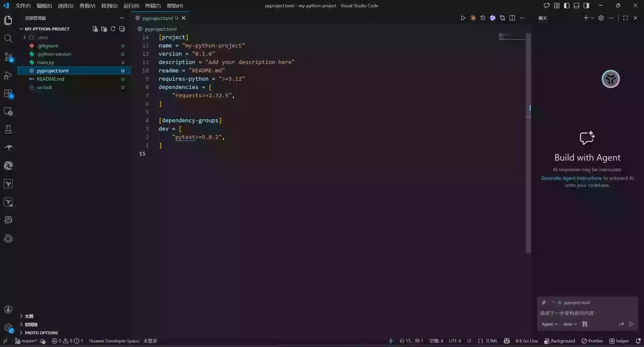Open Run and Debug view
This screenshot has width=644, height=347.
8,75
